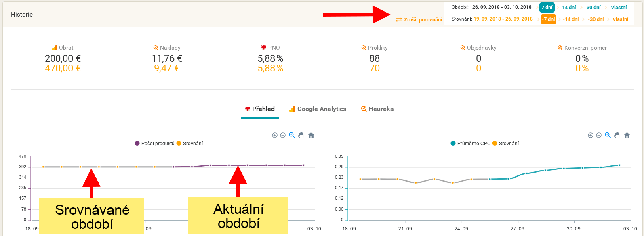This screenshot has width=644, height=236.
Task: Click zoom in icon on Počet produktů chart
Action: pos(275,135)
